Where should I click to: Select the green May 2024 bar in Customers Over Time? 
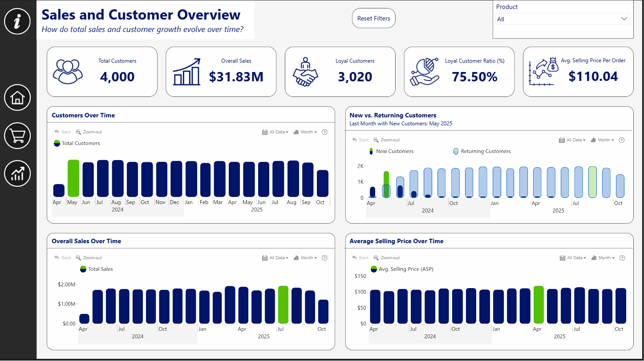point(73,178)
